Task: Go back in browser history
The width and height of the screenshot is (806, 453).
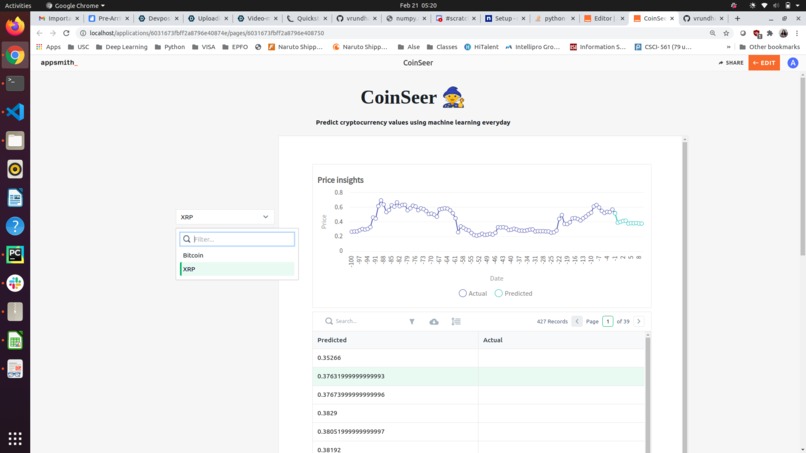Action: click(x=40, y=33)
